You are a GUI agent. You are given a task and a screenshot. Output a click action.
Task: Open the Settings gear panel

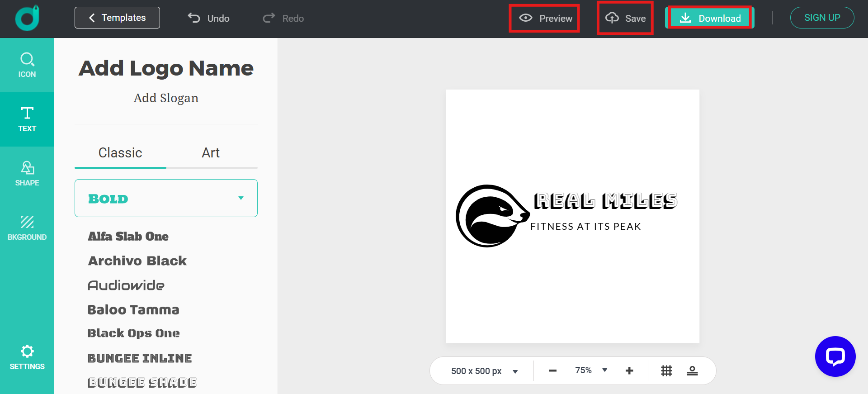coord(27,357)
